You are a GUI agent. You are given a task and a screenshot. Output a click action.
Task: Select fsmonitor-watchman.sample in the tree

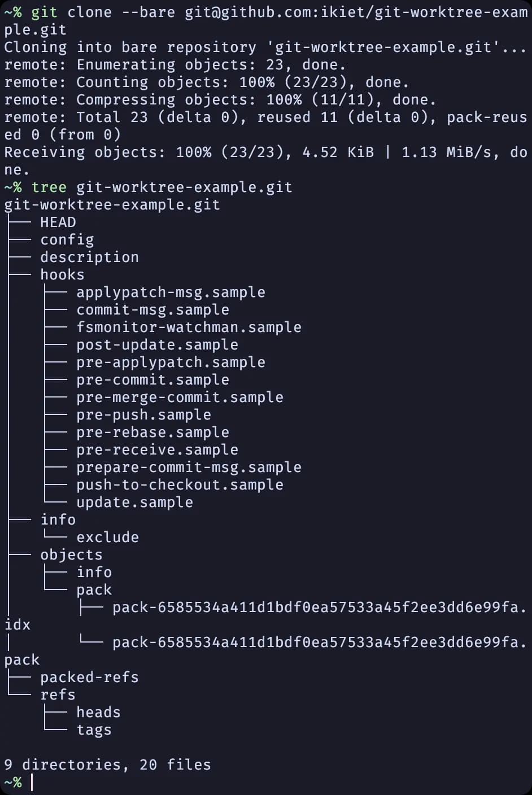tap(189, 327)
